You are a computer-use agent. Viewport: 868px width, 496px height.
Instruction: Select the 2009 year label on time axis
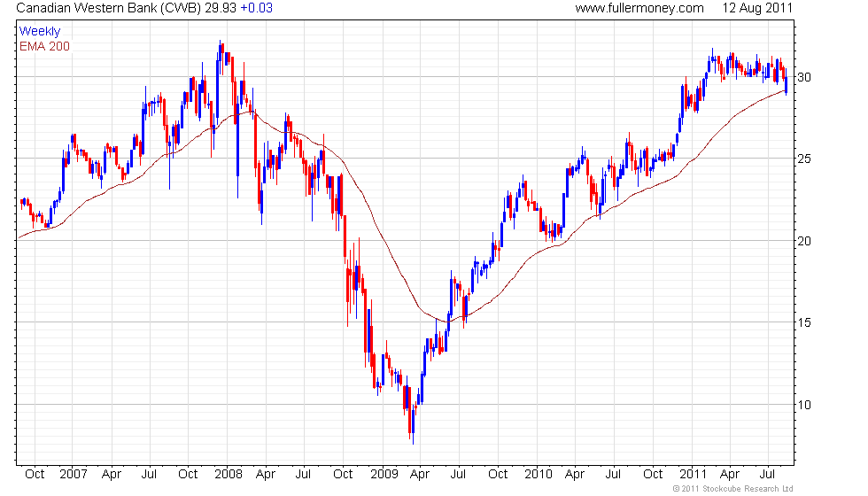pyautogui.click(x=384, y=475)
